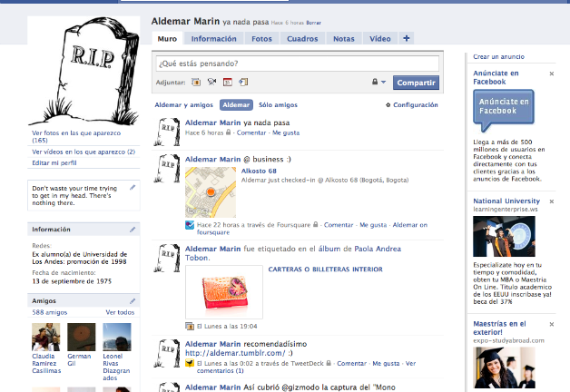This screenshot has width=570, height=392.
Task: Switch to the Fotos tab
Action: coord(261,39)
